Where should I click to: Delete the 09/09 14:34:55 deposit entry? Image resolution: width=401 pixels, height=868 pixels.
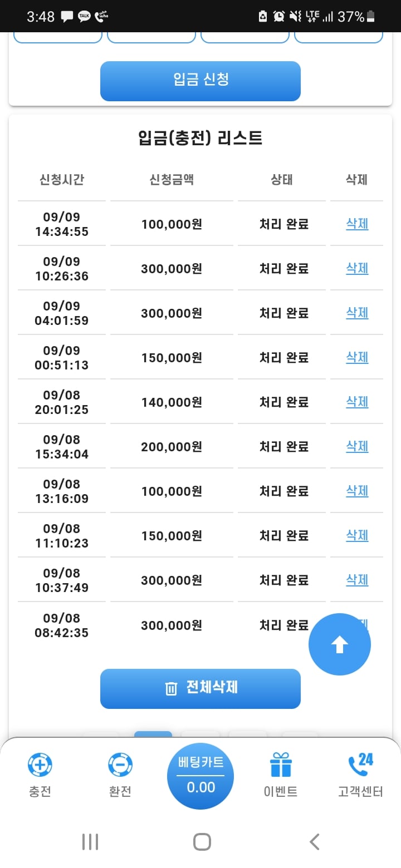[x=357, y=224]
